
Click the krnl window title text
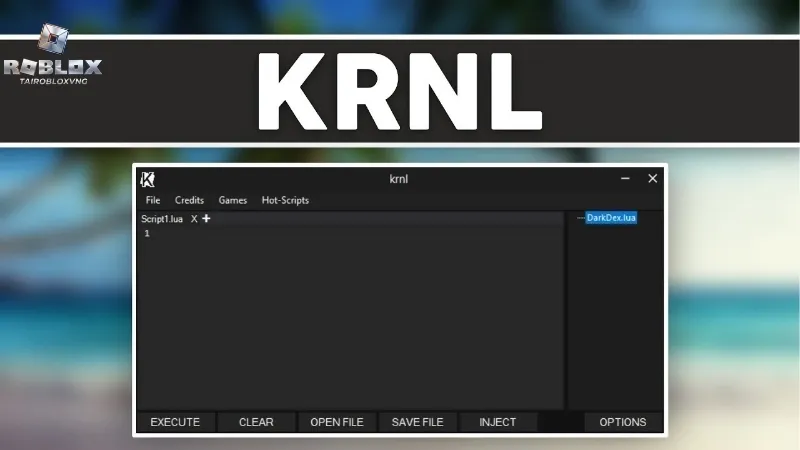pyautogui.click(x=398, y=179)
